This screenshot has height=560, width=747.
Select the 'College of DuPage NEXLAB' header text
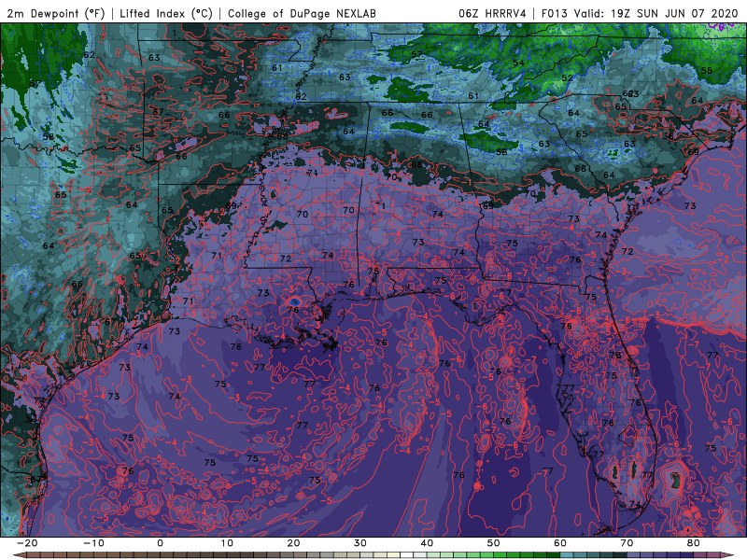coord(302,13)
